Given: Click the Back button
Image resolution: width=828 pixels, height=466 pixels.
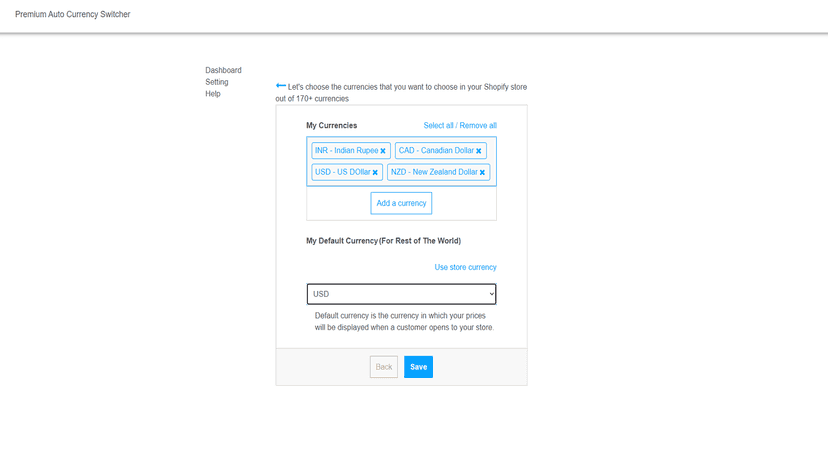Looking at the screenshot, I should coord(384,367).
